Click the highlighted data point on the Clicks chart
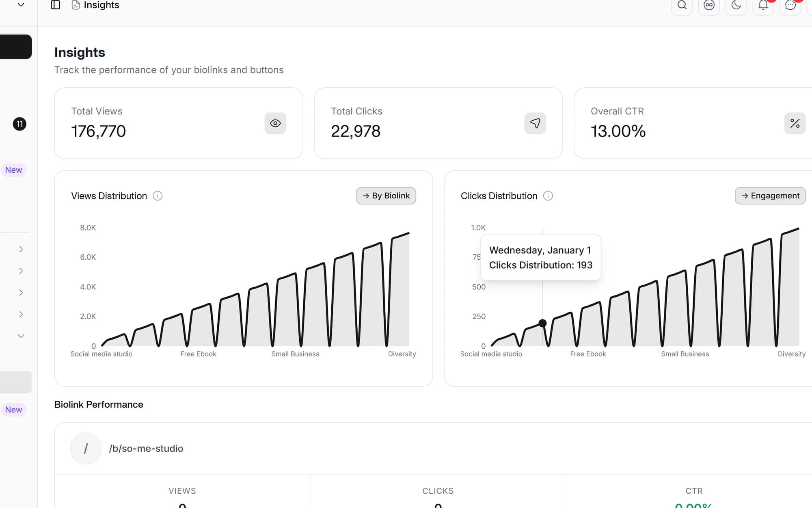 [542, 323]
